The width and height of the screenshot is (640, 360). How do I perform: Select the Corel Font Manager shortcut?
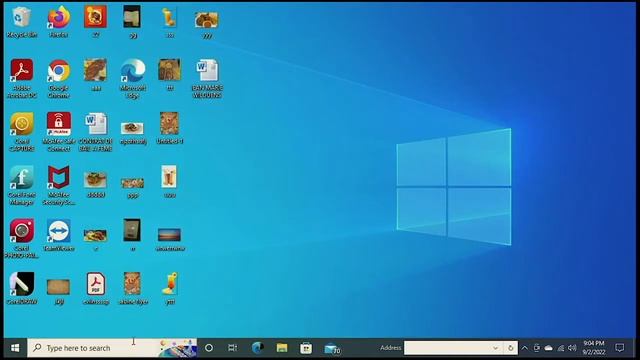(22, 185)
